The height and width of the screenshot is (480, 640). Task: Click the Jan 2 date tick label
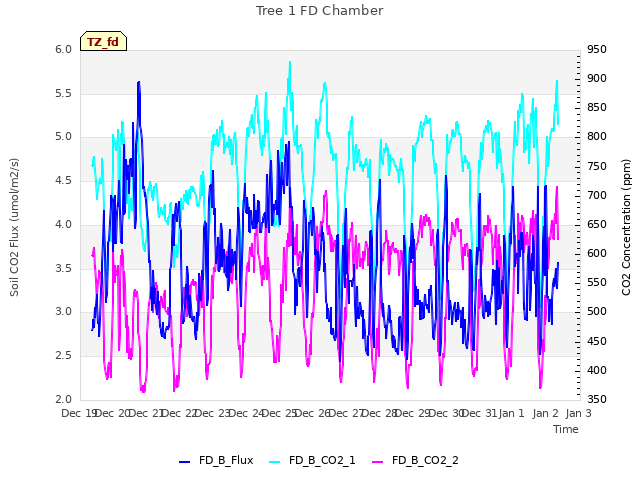pos(545,413)
